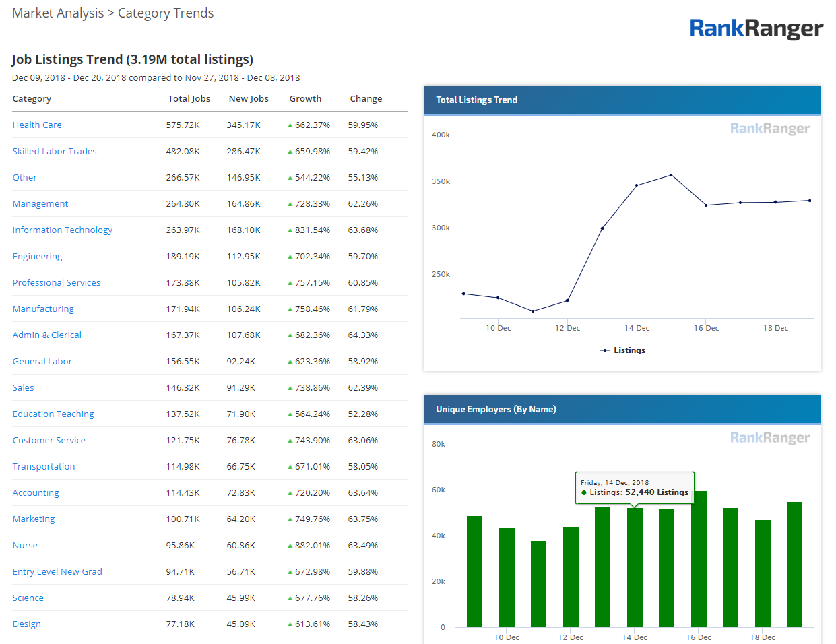Click the Total Listings Trend panel header
The height and width of the screenshot is (644, 836).
click(x=476, y=100)
